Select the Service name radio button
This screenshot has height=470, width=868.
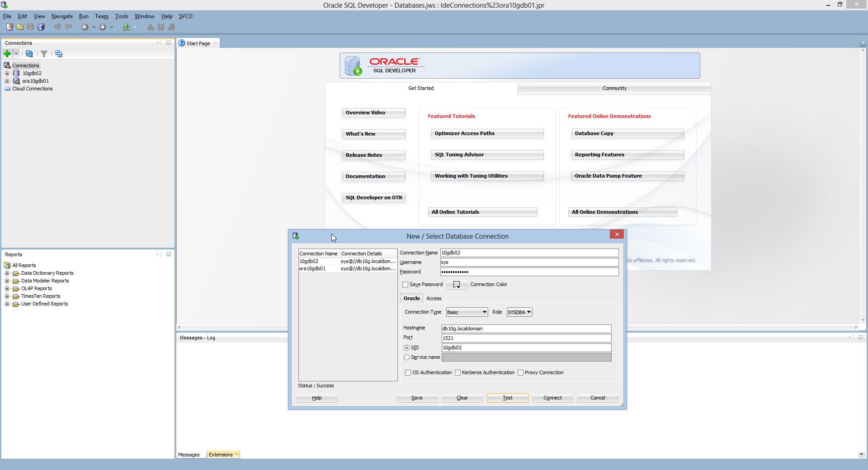(x=407, y=357)
